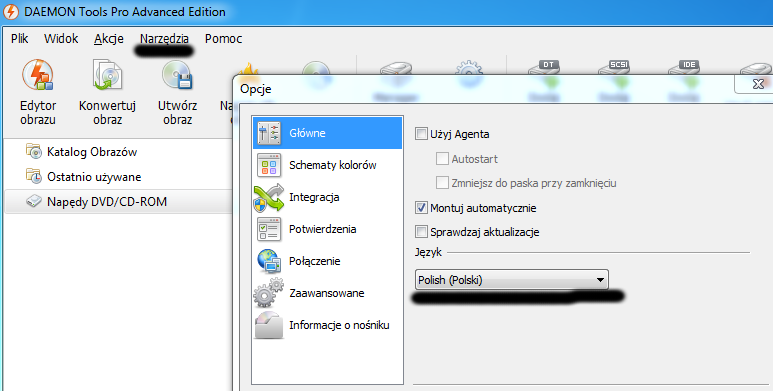The width and height of the screenshot is (773, 391).
Task: Select Katalog Obrazów folder icon
Action: point(34,151)
